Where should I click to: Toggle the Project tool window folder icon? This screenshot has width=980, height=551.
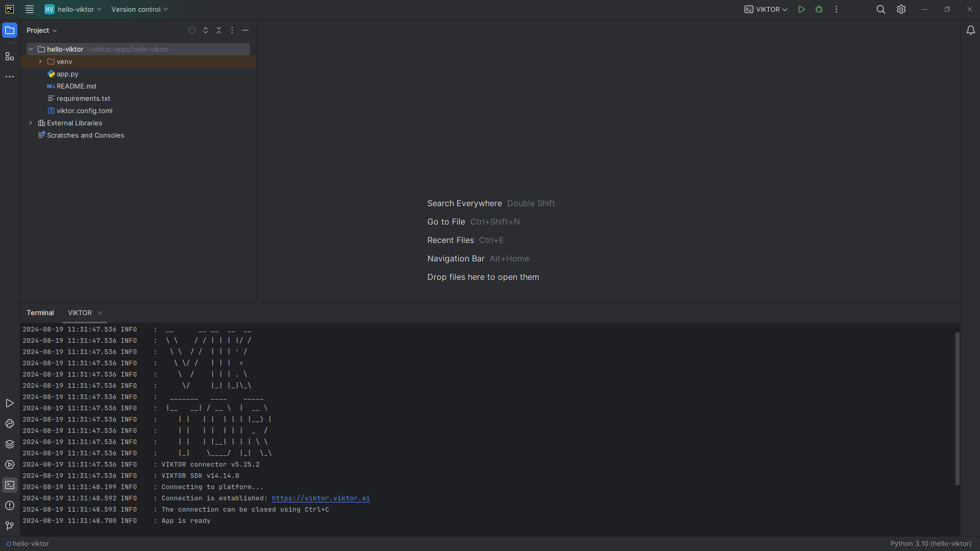(x=9, y=31)
